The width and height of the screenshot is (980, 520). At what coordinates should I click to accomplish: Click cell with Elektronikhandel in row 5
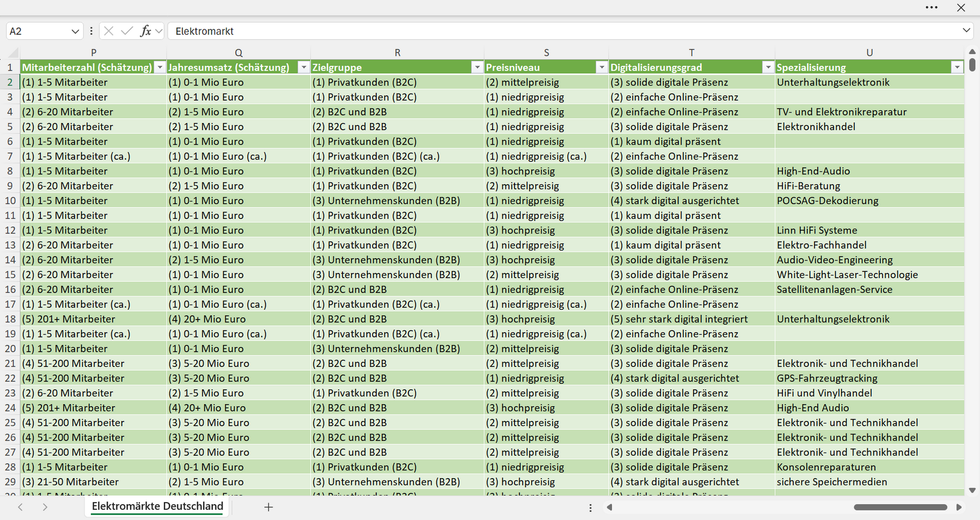tap(869, 126)
